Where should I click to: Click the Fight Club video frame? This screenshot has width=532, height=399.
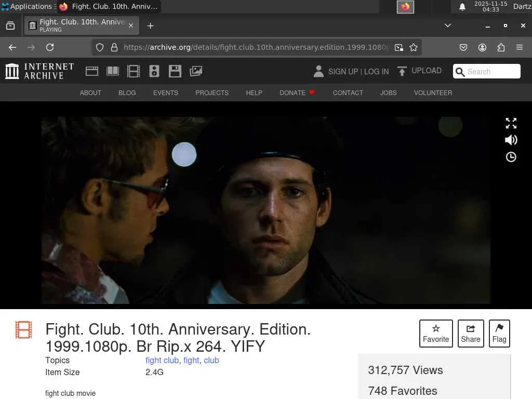[x=266, y=210]
